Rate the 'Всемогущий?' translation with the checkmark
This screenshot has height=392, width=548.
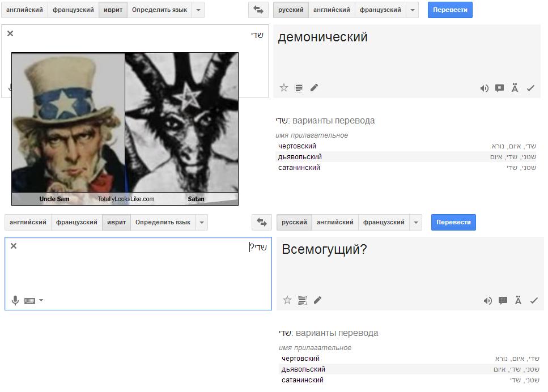(x=534, y=300)
